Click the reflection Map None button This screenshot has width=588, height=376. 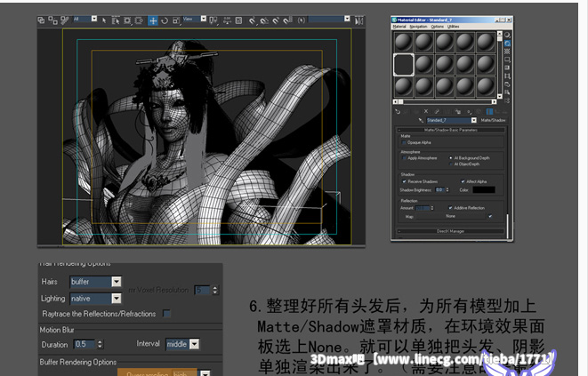pyautogui.click(x=450, y=216)
